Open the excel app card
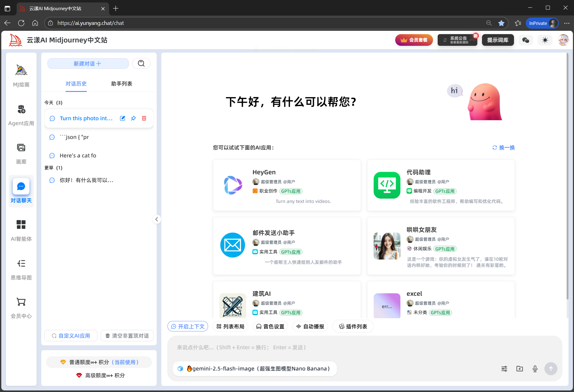 tap(441, 300)
